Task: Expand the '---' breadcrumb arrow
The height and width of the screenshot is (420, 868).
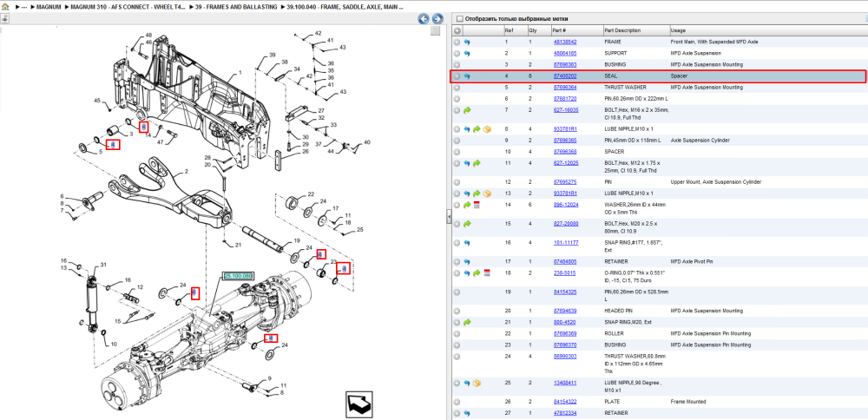Action: click(x=17, y=7)
